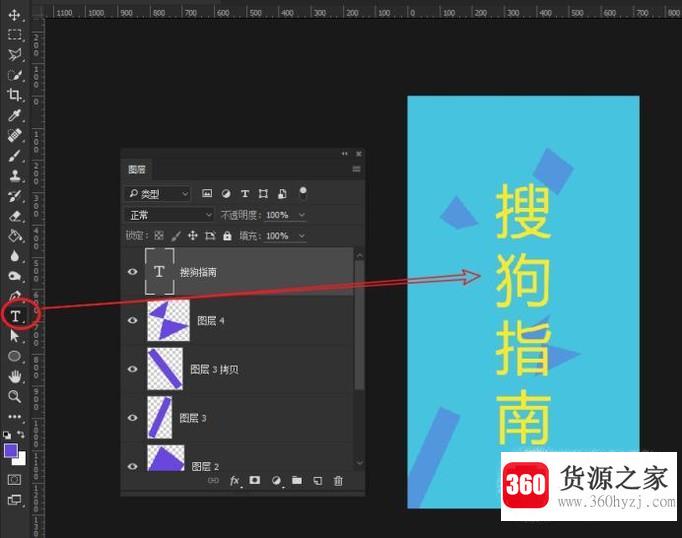The width and height of the screenshot is (682, 538).
Task: Hide layer 图层 4
Action: (133, 321)
